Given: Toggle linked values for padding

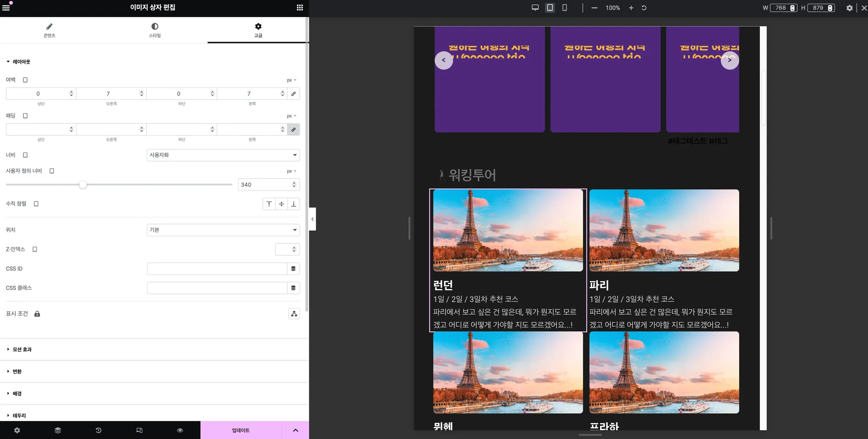Looking at the screenshot, I should (293, 129).
